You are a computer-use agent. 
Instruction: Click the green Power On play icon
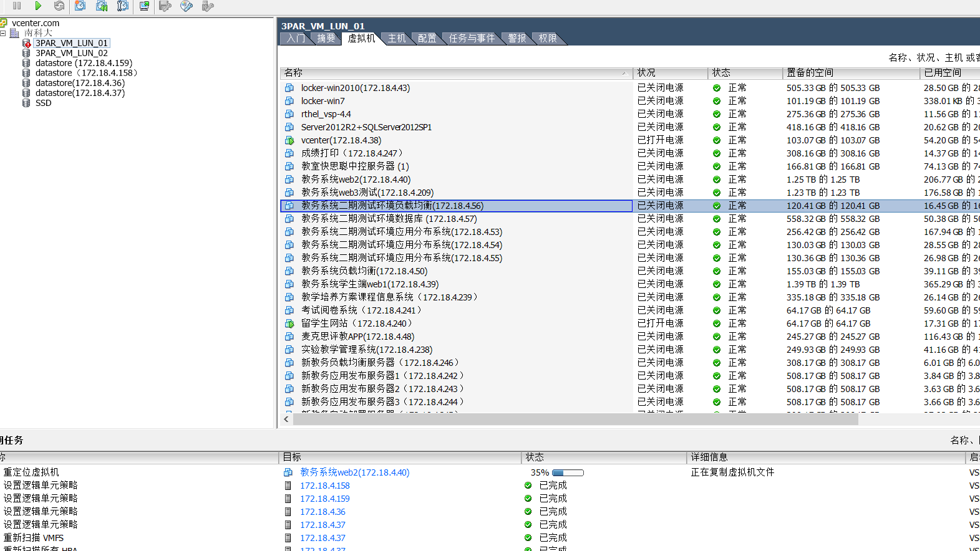pos(38,6)
